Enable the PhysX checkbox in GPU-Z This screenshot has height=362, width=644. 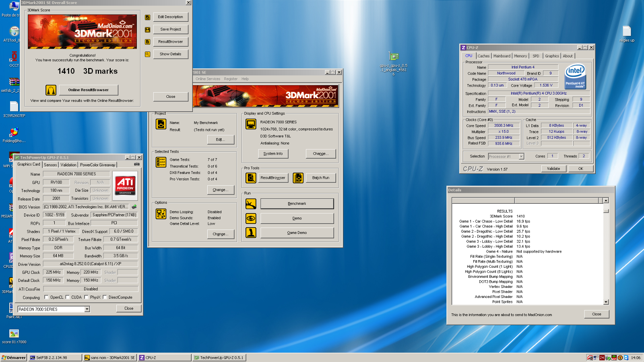86,298
